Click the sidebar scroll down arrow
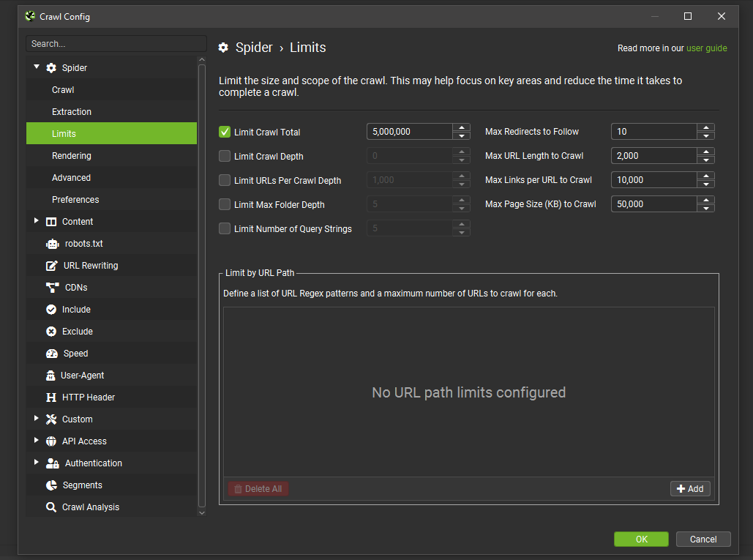The width and height of the screenshot is (753, 560). pos(202,513)
